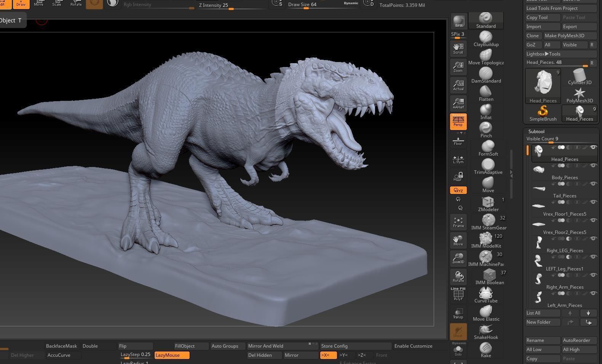Choose the TrimAdaptive brush
The width and height of the screenshot is (602, 364).
488,167
